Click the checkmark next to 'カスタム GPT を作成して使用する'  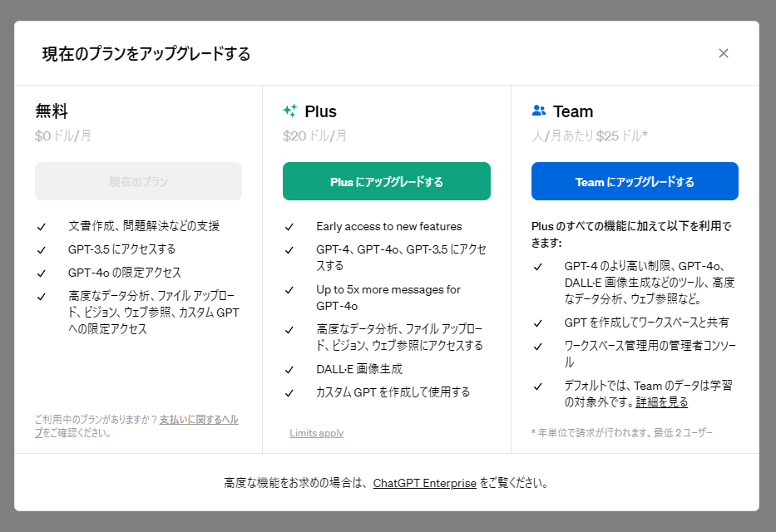[289, 392]
